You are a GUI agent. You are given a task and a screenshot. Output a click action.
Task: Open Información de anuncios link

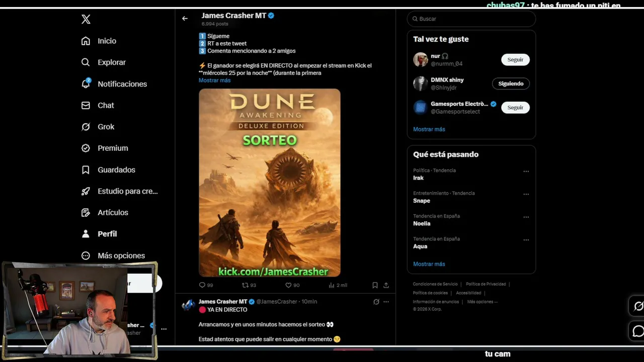coord(436,302)
